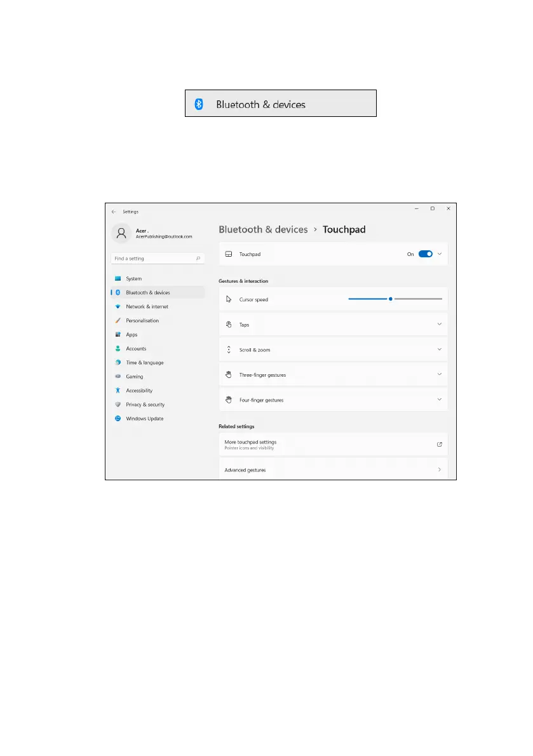This screenshot has height=756, width=533.
Task: Go back with the Settings back arrow
Action: tap(113, 212)
